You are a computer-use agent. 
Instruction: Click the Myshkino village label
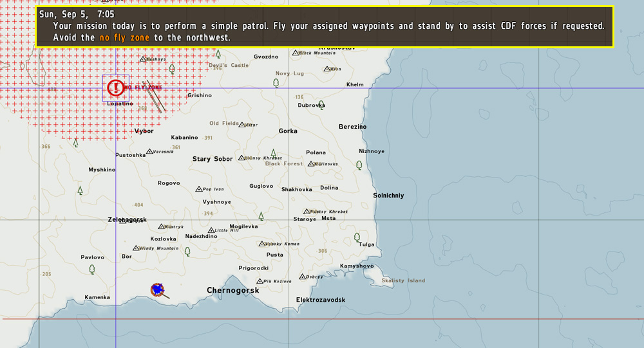[102, 169]
